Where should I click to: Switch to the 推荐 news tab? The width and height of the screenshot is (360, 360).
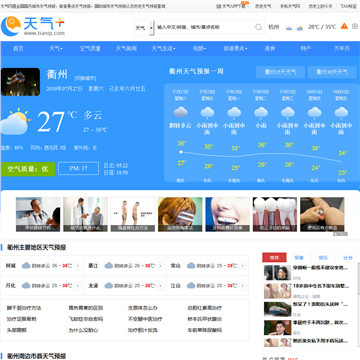(274, 258)
